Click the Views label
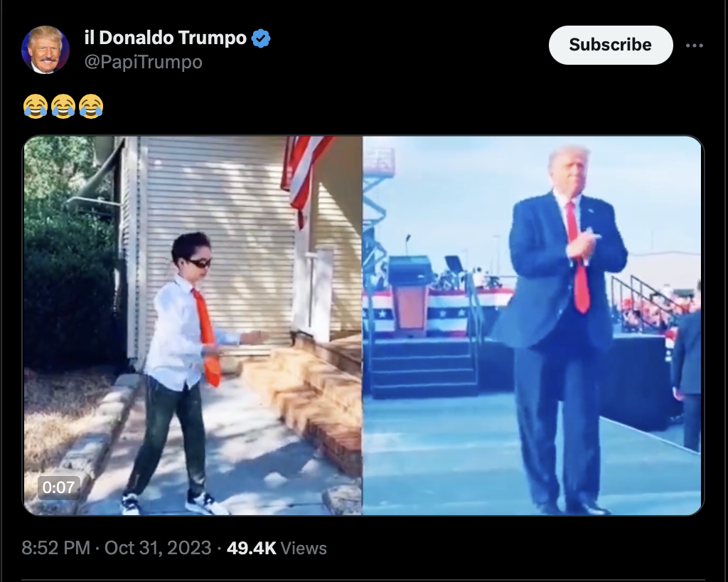 (x=304, y=548)
